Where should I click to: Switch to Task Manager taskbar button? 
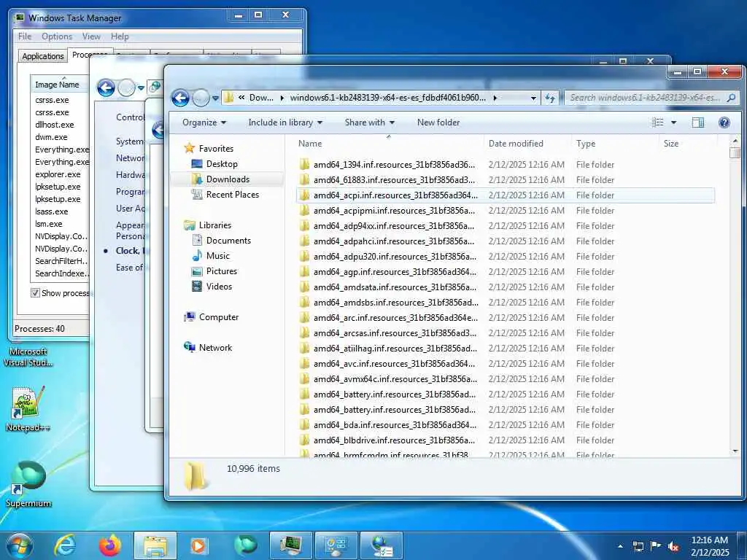[290, 545]
